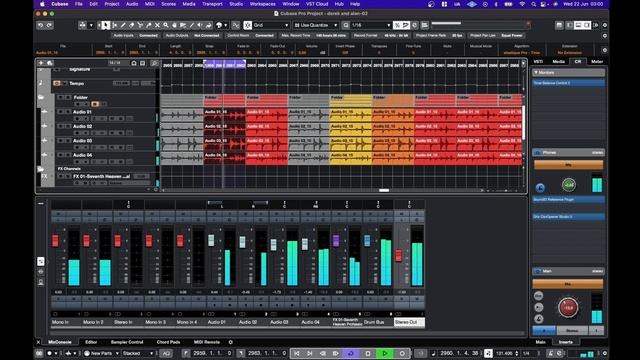This screenshot has height=360, width=640.
Task: Open the Use Quantize grid type dropdown
Action: coord(316,25)
